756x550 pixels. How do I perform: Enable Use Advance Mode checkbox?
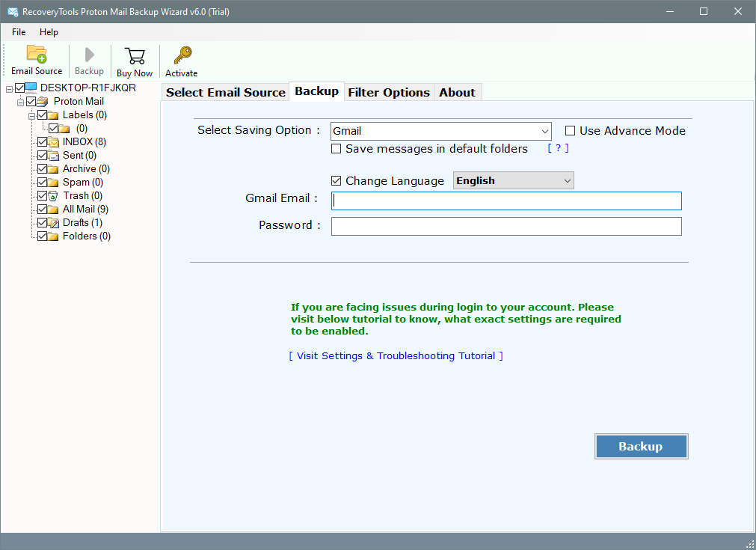(x=570, y=131)
